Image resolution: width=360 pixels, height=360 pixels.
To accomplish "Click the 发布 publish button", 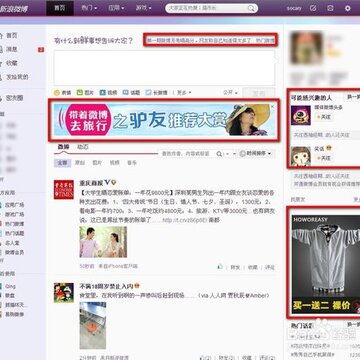I will 259,93.
